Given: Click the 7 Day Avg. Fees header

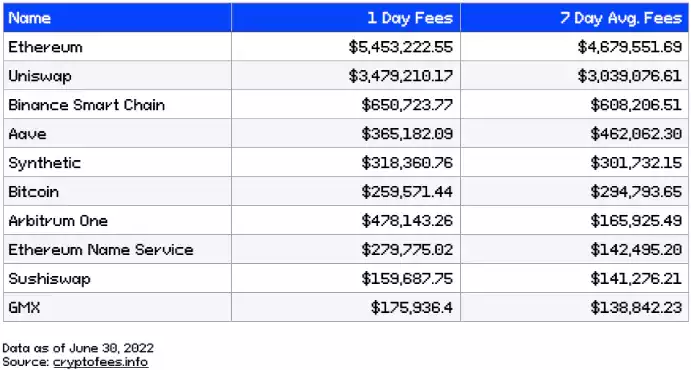Looking at the screenshot, I should click(574, 18).
